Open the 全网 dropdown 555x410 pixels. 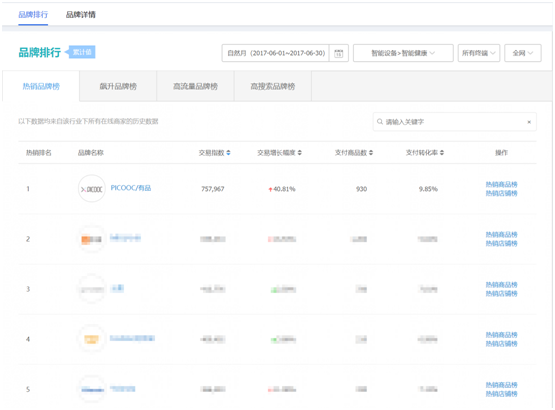pyautogui.click(x=523, y=53)
